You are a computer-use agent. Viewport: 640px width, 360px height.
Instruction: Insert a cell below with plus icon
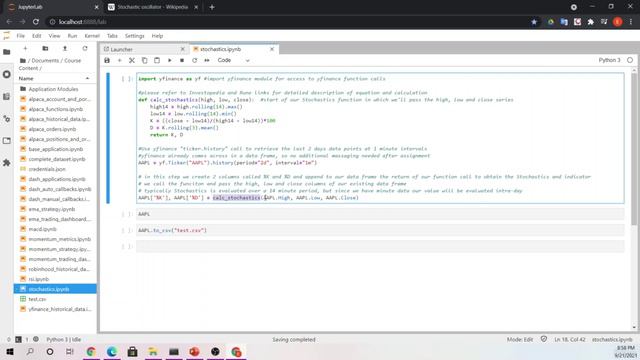[120, 60]
